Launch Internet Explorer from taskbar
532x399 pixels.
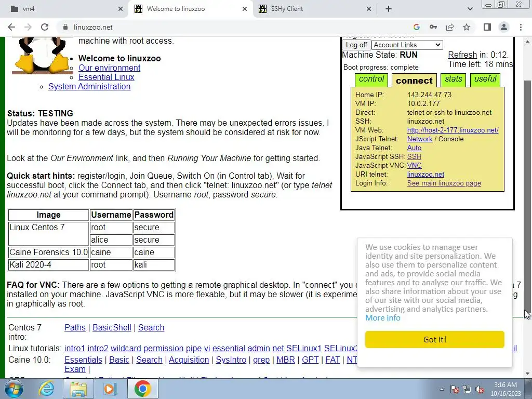pos(46,389)
